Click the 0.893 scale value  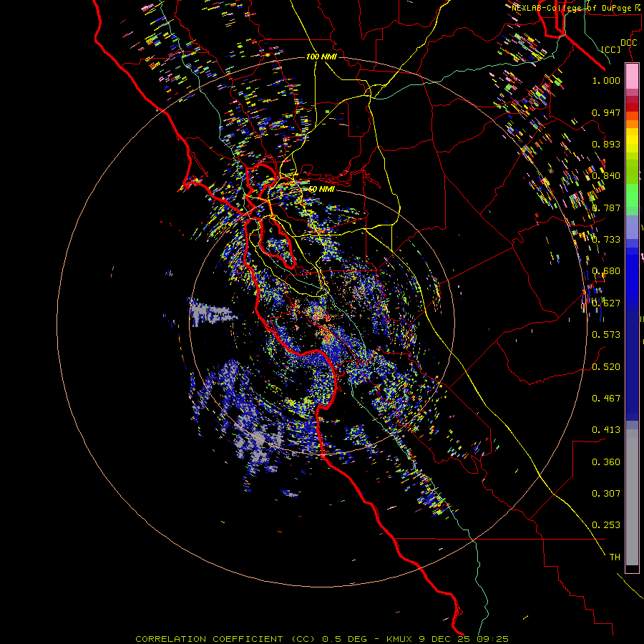click(x=606, y=144)
